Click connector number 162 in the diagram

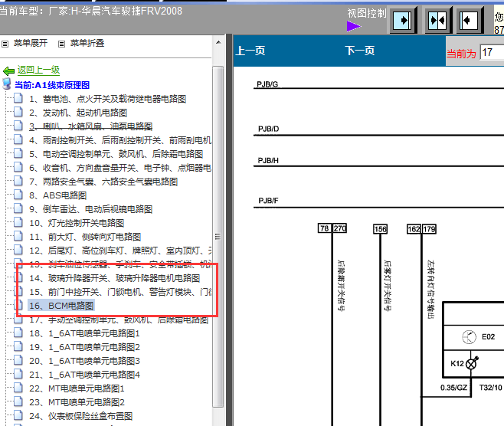click(x=414, y=229)
